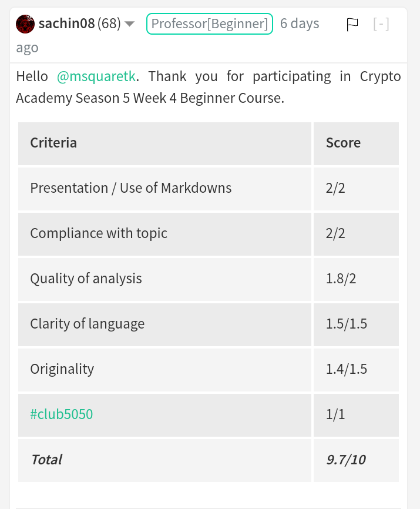
Task: Open the @msquaretk mention link
Action: pos(96,76)
